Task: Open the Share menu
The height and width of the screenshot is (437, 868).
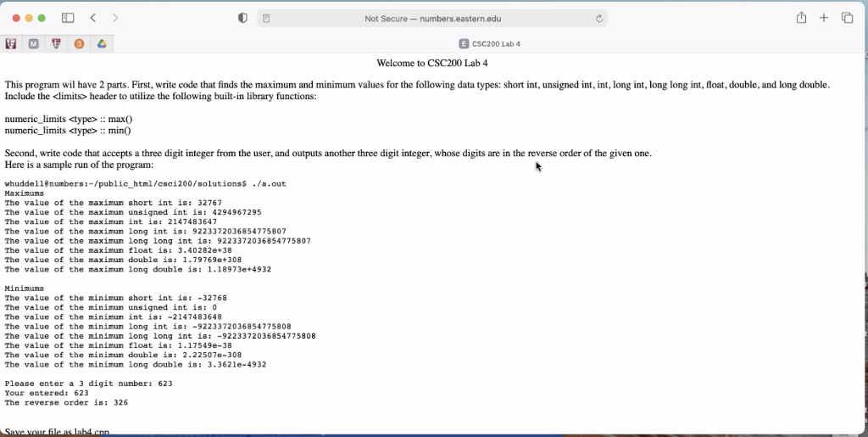Action: coord(801,18)
